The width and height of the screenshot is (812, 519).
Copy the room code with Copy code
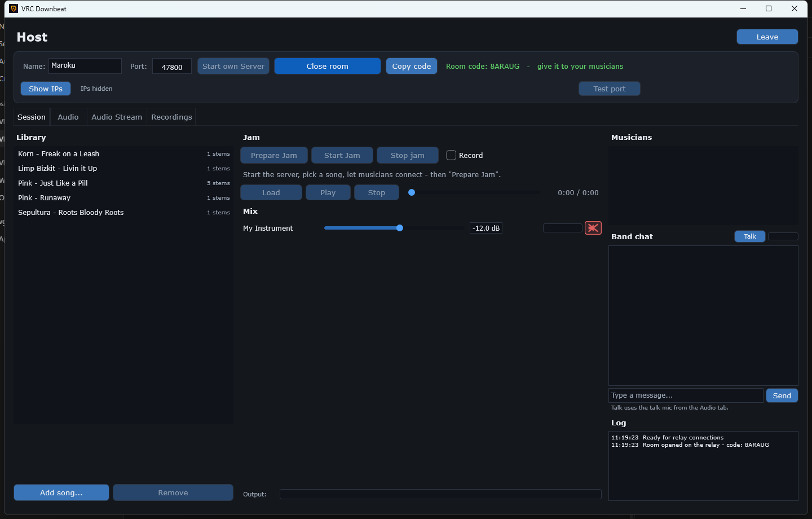pos(412,66)
